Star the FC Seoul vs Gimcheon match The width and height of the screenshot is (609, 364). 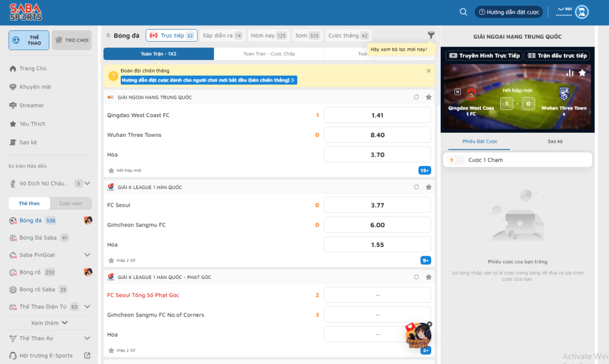click(x=111, y=261)
